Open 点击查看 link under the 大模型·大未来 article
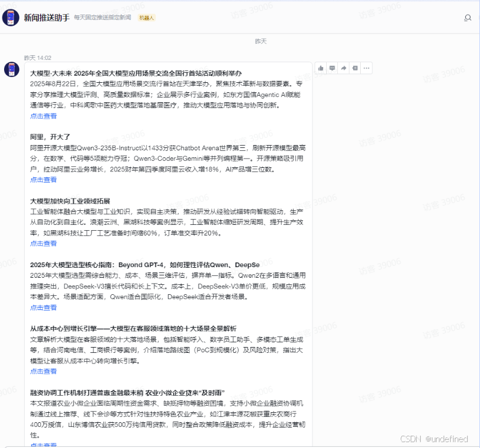The height and width of the screenshot is (448, 480). (x=43, y=116)
